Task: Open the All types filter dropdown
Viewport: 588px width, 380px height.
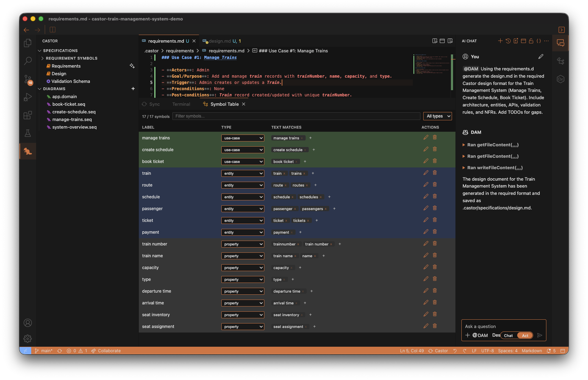Action: point(437,116)
